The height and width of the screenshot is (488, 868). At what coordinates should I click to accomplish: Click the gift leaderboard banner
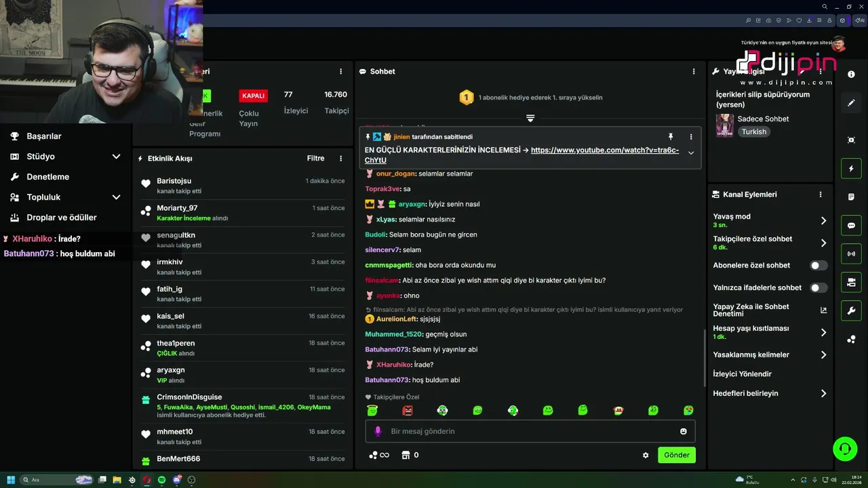pos(530,98)
